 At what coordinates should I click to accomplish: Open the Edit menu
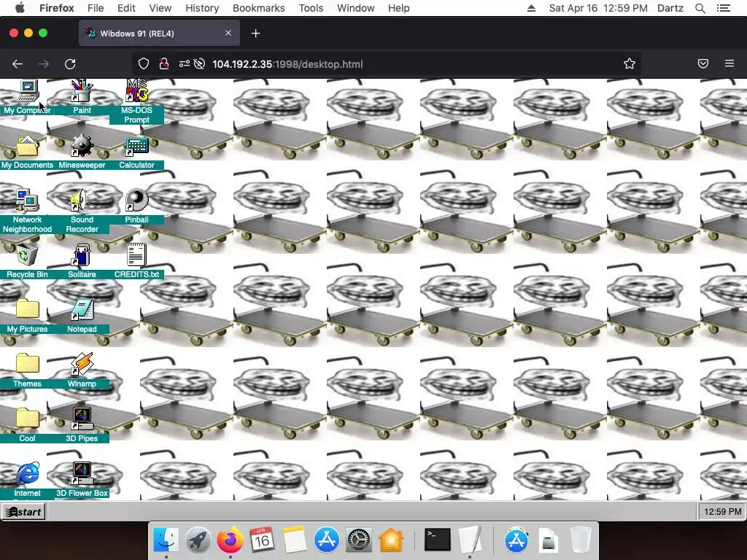[126, 8]
